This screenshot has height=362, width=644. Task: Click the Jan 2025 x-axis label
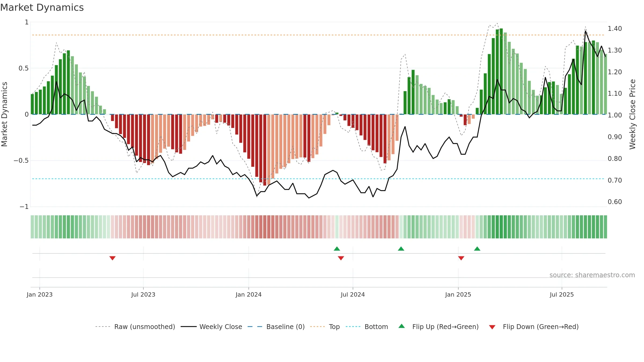point(458,294)
